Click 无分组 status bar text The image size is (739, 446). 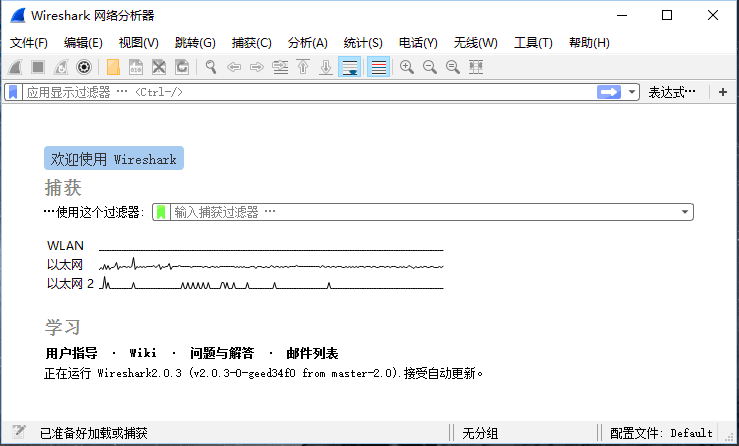[480, 433]
